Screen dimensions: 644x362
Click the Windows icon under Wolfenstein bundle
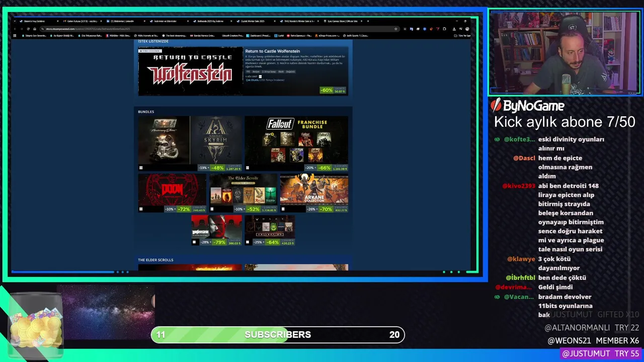tap(194, 242)
